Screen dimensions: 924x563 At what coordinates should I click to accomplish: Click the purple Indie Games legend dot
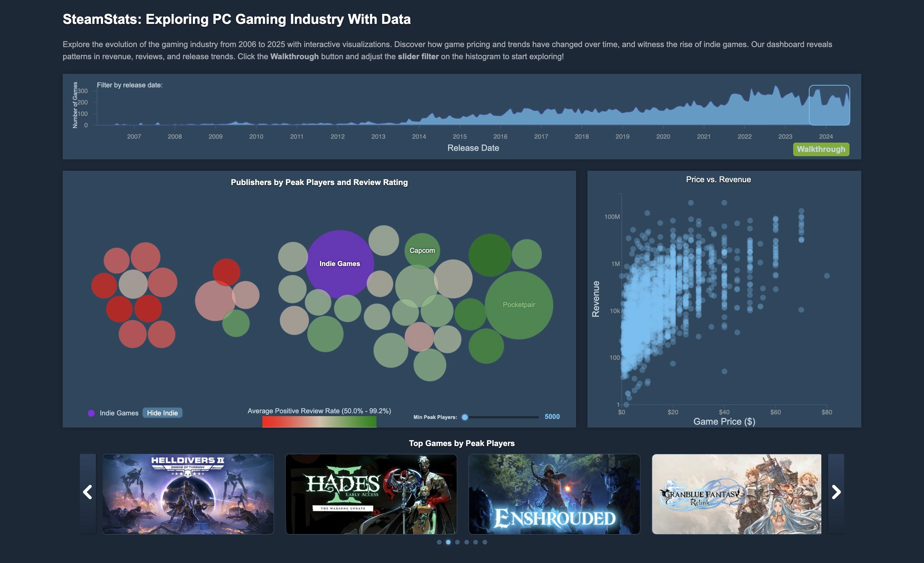91,413
